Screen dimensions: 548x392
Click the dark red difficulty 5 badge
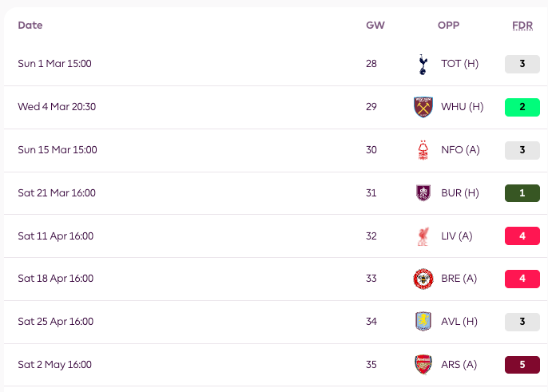(522, 365)
